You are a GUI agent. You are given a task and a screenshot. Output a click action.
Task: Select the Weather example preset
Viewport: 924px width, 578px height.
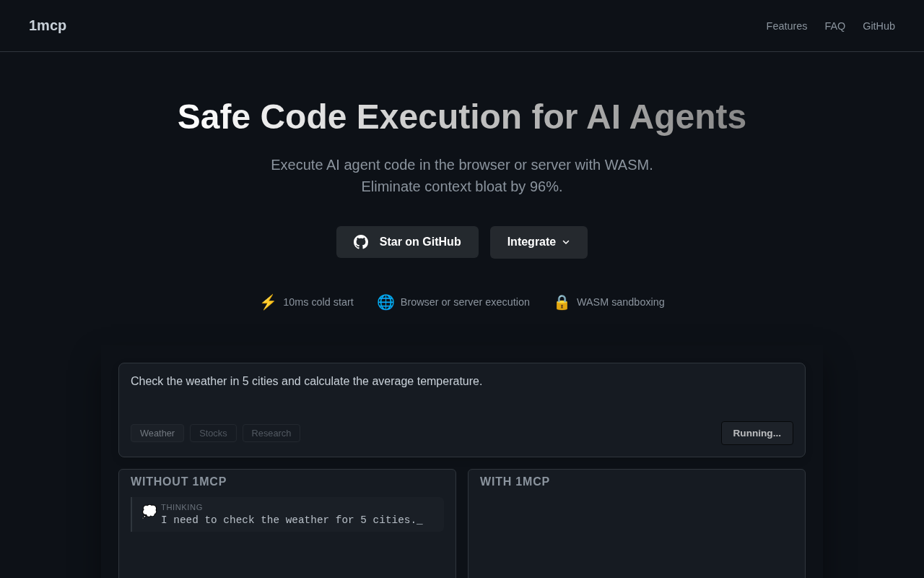pyautogui.click(x=157, y=433)
